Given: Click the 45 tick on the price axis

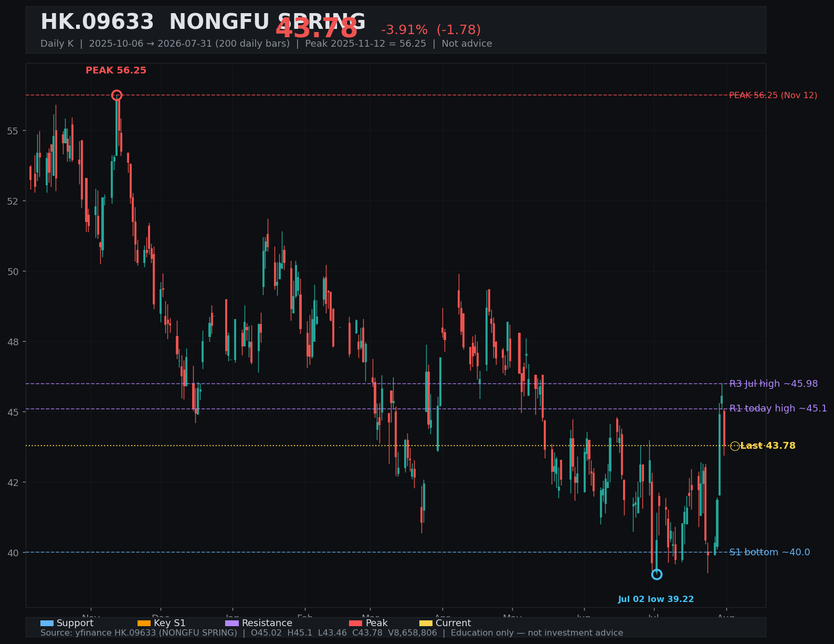Looking at the screenshot, I should coord(13,412).
